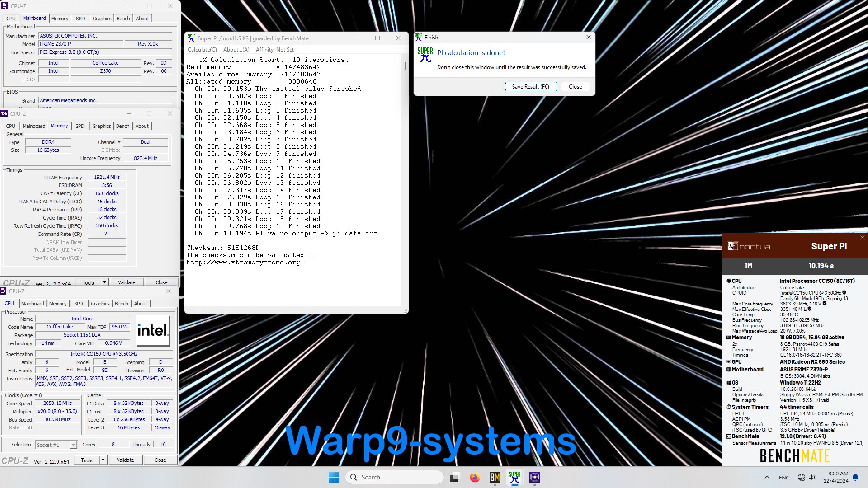Close the Finish dialog

588,37
